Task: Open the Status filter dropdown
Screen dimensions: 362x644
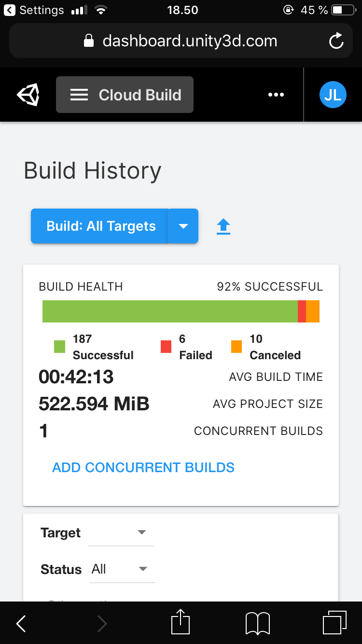Action: tap(122, 569)
